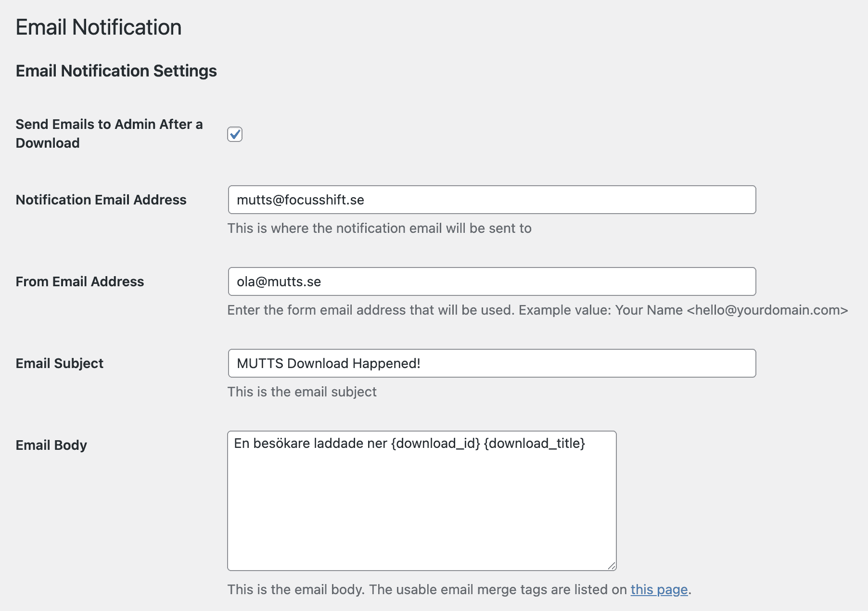Click the 'Email Notification' page heading
This screenshot has height=611, width=868.
pos(99,27)
